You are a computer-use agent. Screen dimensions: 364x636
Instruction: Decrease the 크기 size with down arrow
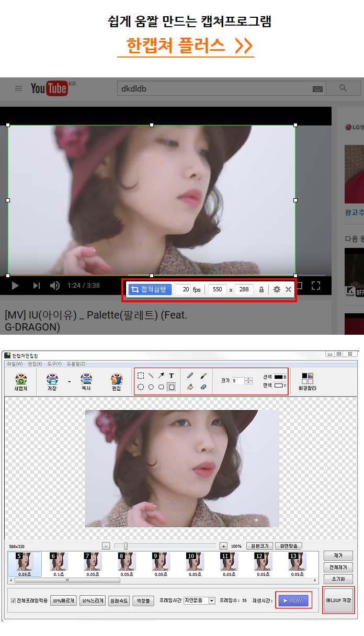[248, 383]
